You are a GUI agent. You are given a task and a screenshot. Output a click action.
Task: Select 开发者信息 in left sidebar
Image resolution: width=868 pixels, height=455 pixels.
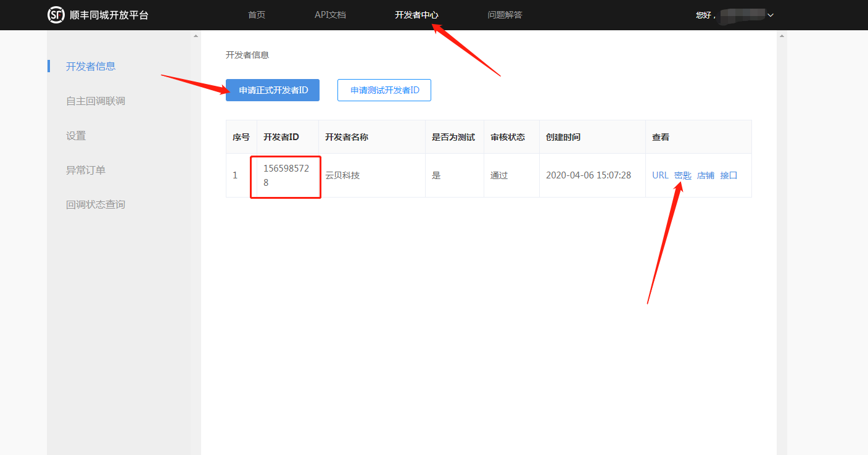click(91, 66)
